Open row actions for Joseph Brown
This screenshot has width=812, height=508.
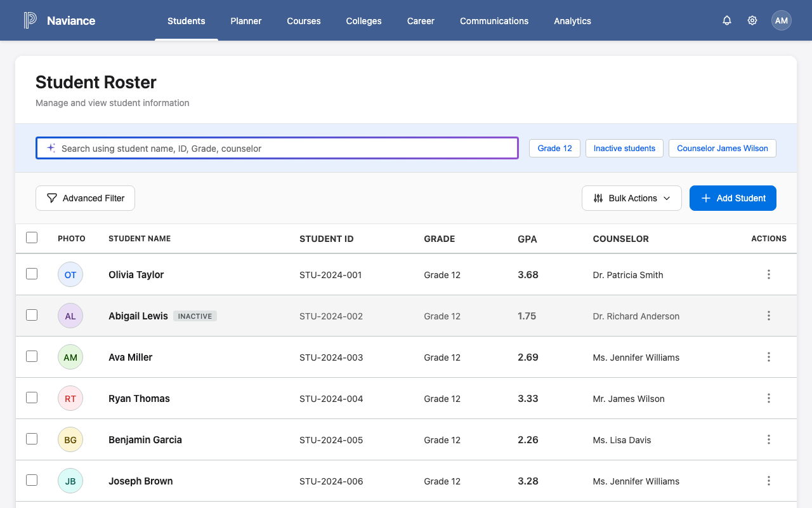point(769,481)
